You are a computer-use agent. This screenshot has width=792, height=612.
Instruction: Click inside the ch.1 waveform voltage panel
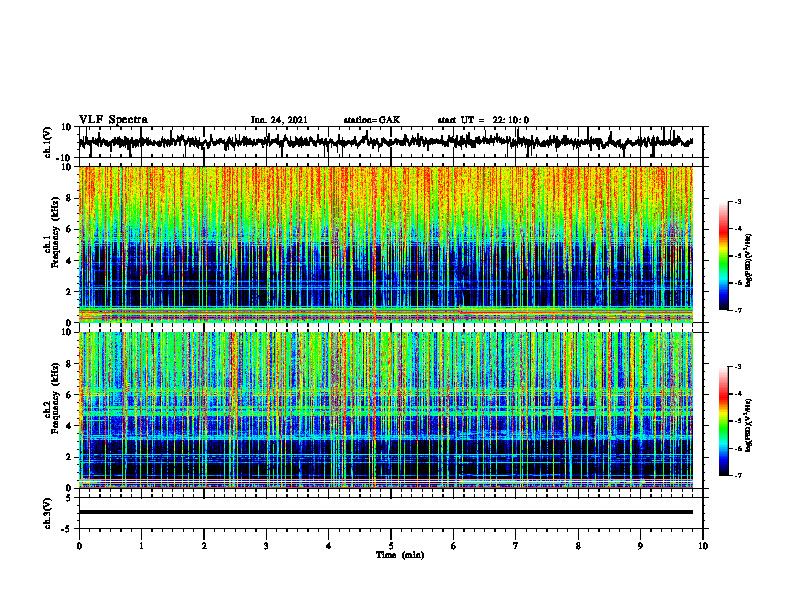(391, 142)
